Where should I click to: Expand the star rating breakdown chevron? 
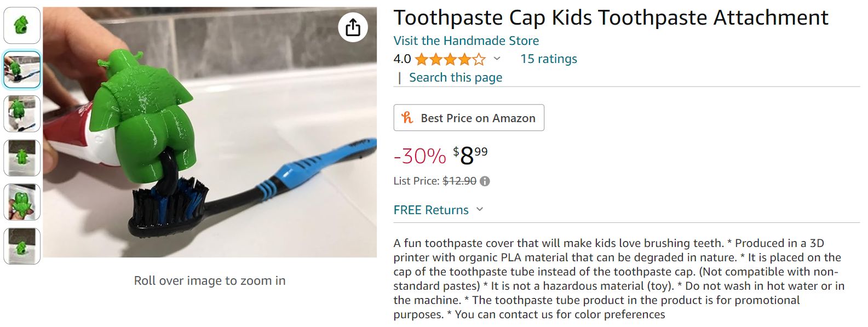tap(497, 59)
